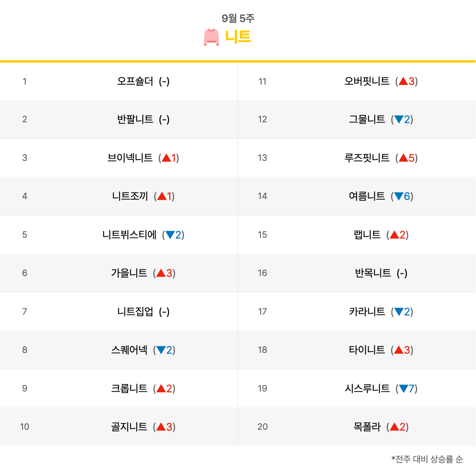Image resolution: width=476 pixels, height=476 pixels.
Task: Click the 골지니트 keyword at rank 10
Action: pyautogui.click(x=129, y=427)
